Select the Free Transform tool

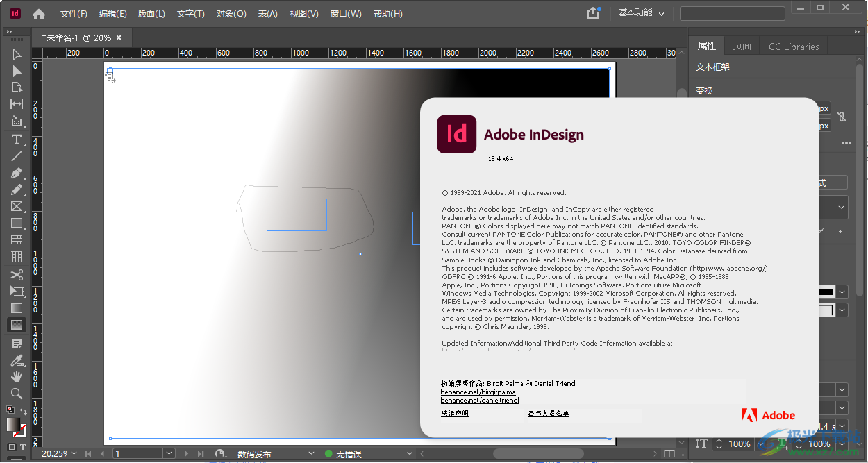tap(17, 292)
